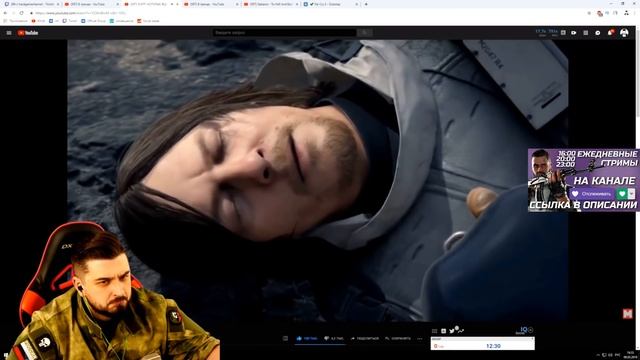Viewport: 640px width, 360px height.
Task: Reload the current page
Action: click(21, 13)
